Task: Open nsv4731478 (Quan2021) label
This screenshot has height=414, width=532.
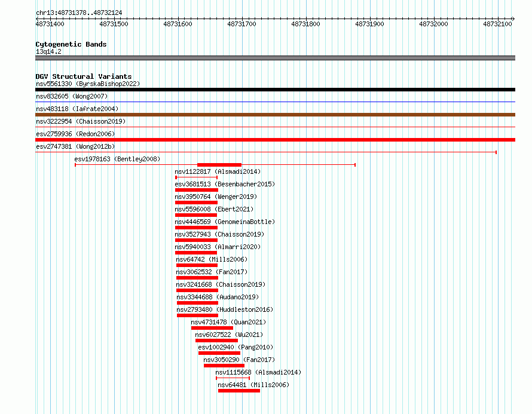Action: coord(228,322)
